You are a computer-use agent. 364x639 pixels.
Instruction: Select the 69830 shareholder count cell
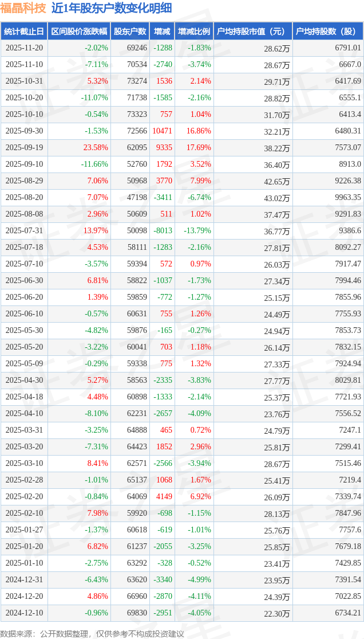[137, 613]
